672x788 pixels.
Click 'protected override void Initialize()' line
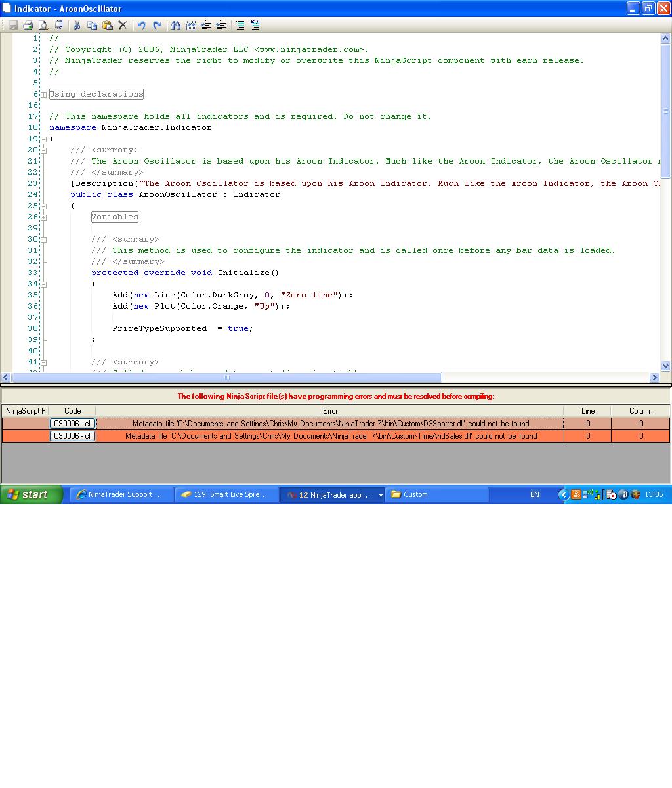coord(185,273)
